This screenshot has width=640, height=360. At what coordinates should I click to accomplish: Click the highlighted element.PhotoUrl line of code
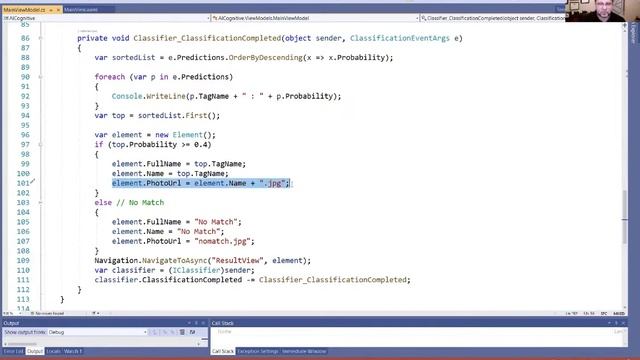[x=201, y=183]
